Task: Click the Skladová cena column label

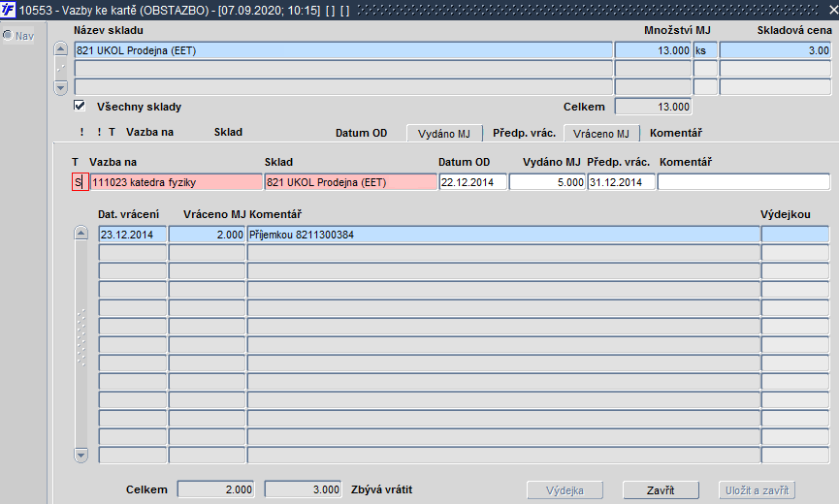Action: (794, 30)
